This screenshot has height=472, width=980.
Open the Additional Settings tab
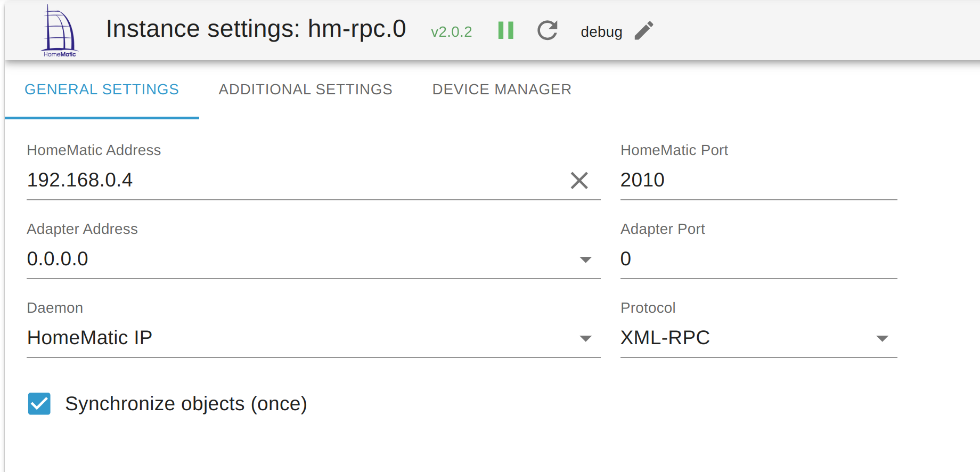pyautogui.click(x=305, y=89)
